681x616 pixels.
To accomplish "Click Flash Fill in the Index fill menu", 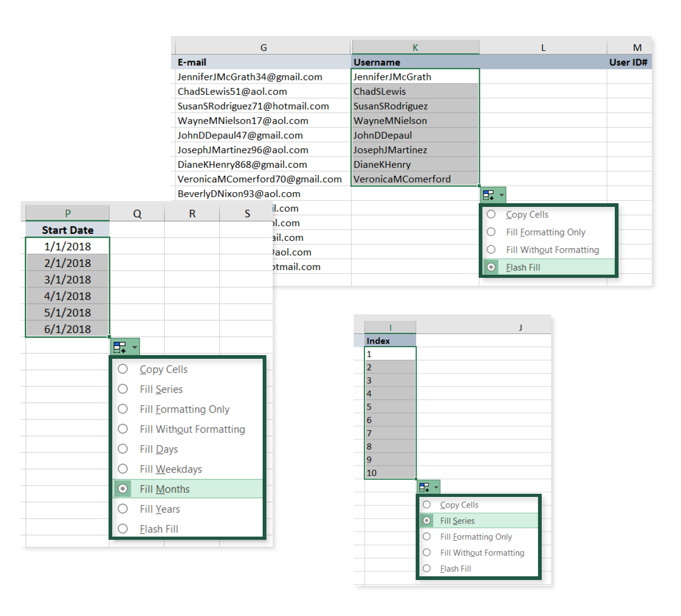I will pyautogui.click(x=455, y=568).
